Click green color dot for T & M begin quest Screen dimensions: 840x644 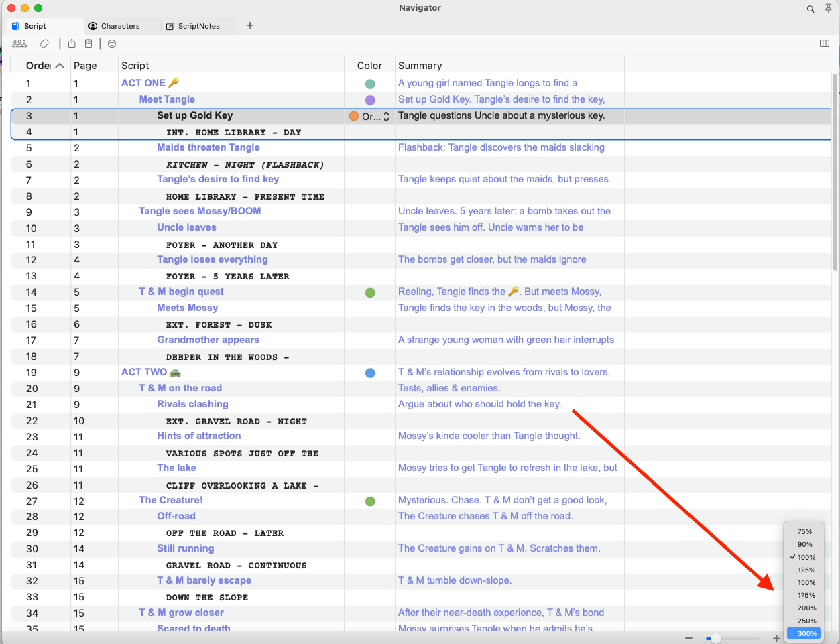370,293
